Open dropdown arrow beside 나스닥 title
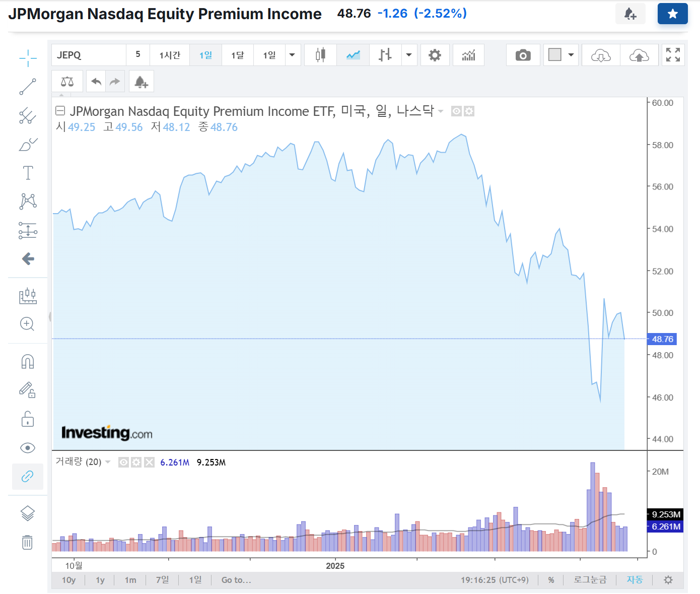700x594 pixels. [441, 111]
